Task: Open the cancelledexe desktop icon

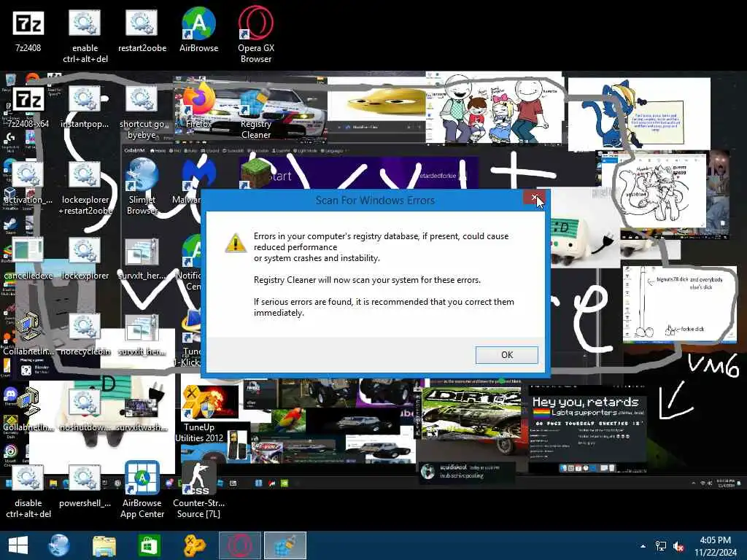Action: click(28, 258)
